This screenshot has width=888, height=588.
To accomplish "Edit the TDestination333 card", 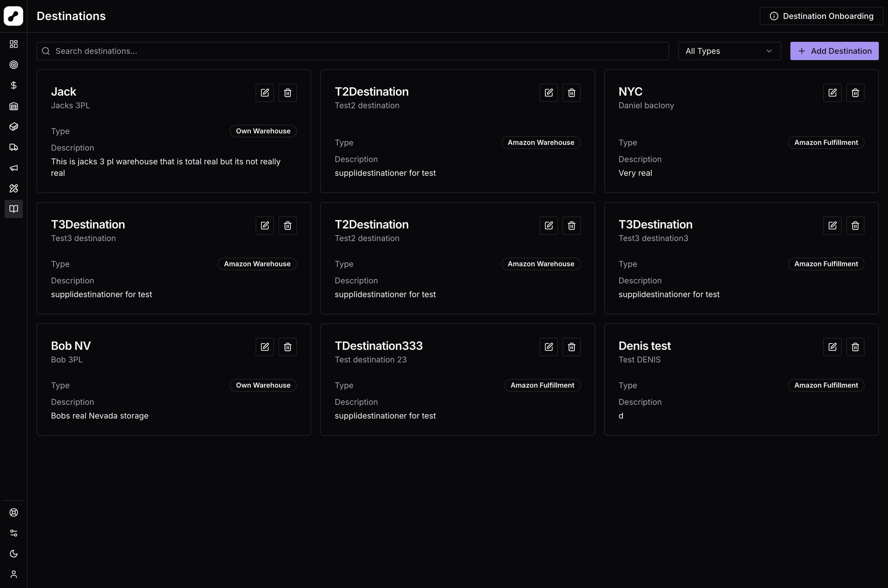I will [x=548, y=347].
